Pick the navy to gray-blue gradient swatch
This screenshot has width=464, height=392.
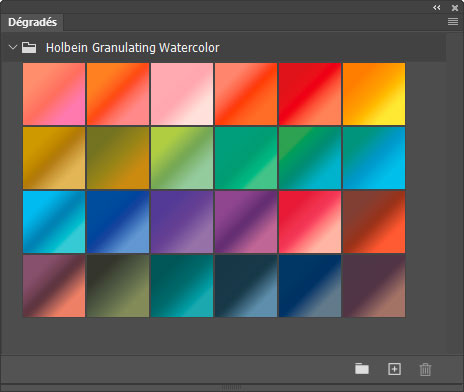click(x=310, y=286)
